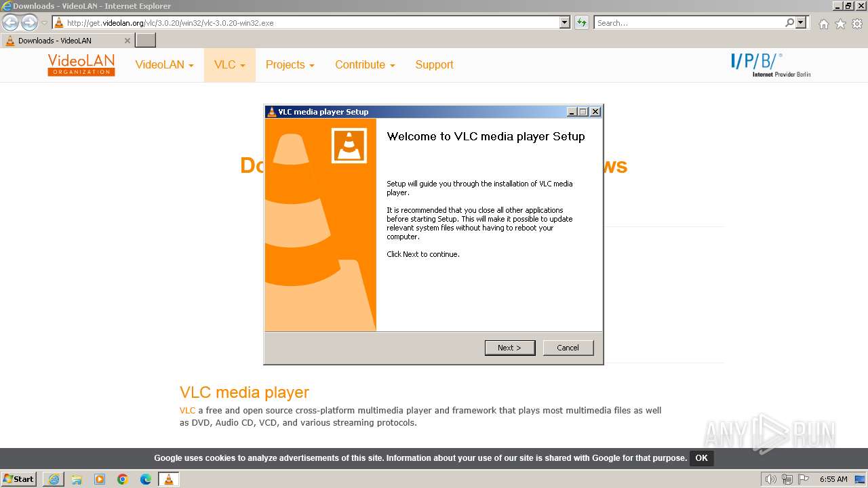This screenshot has width=868, height=488.
Task: Select the Downloads - VideoLAN tab
Action: (67, 41)
